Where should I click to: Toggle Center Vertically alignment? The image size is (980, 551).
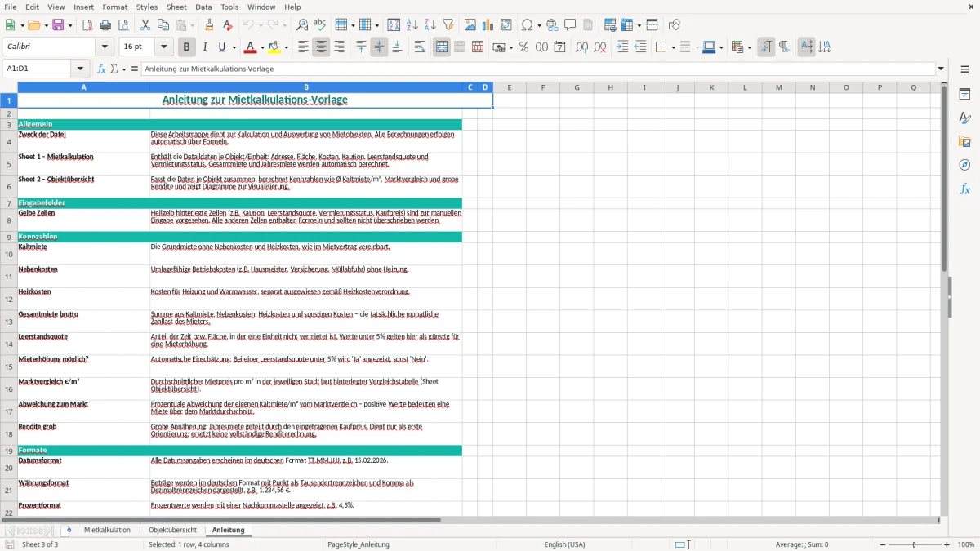tap(379, 47)
